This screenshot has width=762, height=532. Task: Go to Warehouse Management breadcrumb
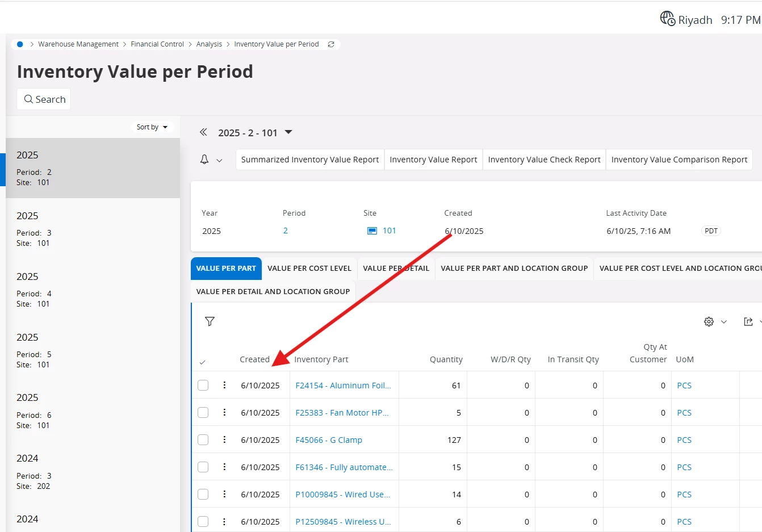pos(78,44)
